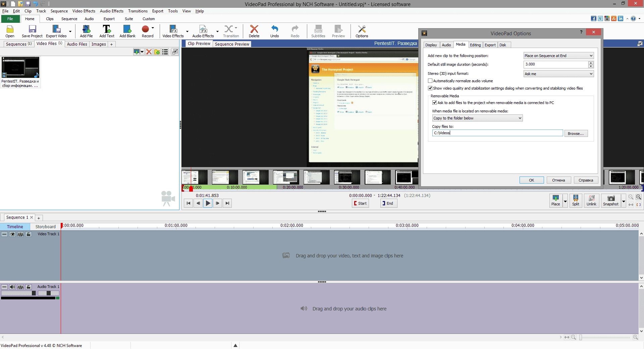This screenshot has width=644, height=349.
Task: Open Copy to the folder below dropdown
Action: 477,118
